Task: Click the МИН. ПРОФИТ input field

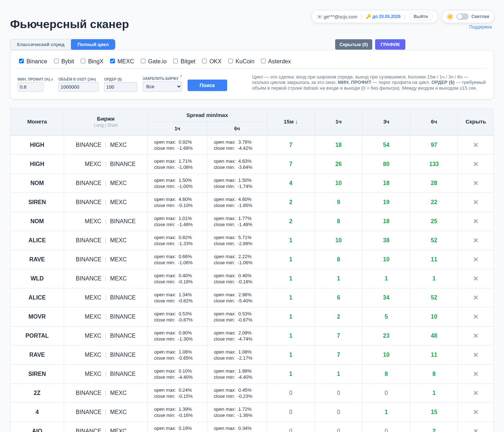Action: click(x=30, y=87)
